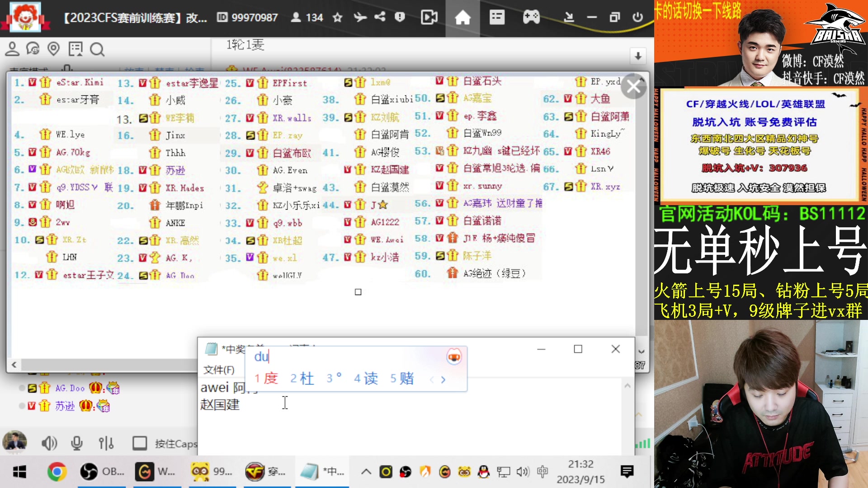Click player entry 59. 陈子洋
The height and width of the screenshot is (488, 868).
[x=453, y=256]
